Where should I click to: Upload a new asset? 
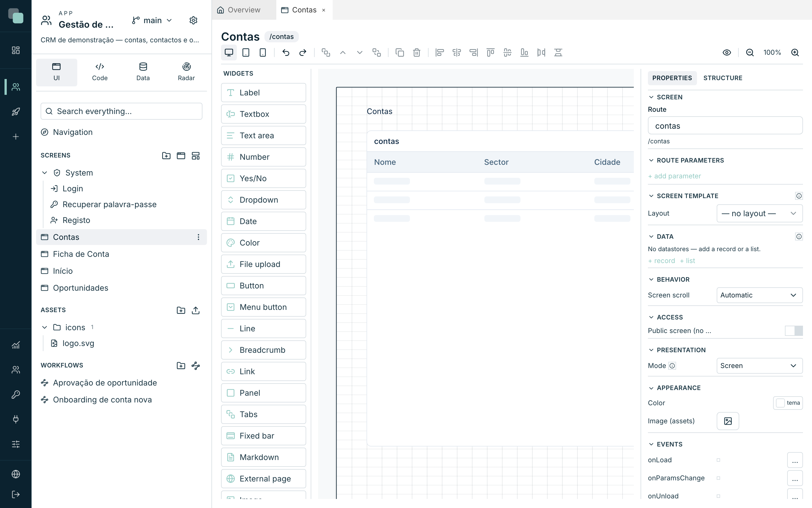(x=196, y=310)
